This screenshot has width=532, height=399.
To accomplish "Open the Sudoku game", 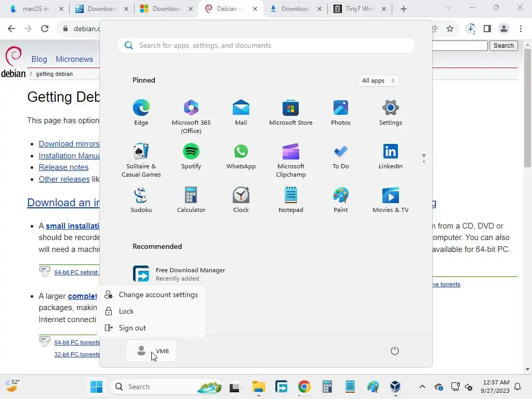I will coord(141,200).
